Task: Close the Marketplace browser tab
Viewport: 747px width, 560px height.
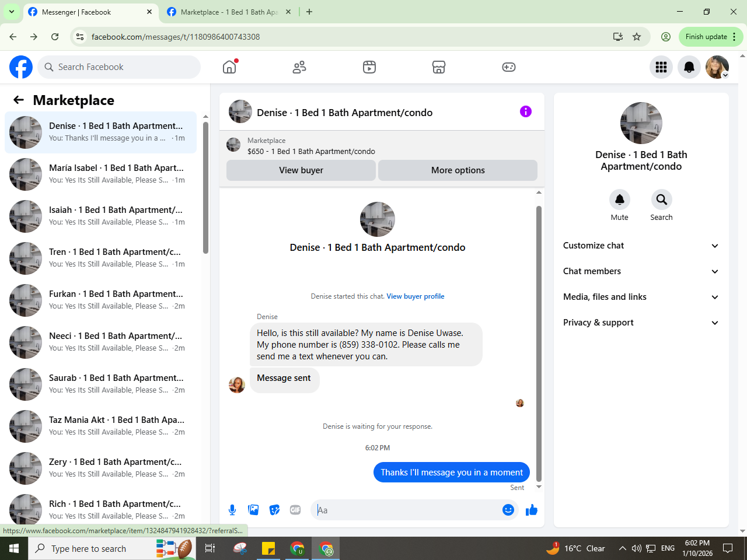Action: 288,12
